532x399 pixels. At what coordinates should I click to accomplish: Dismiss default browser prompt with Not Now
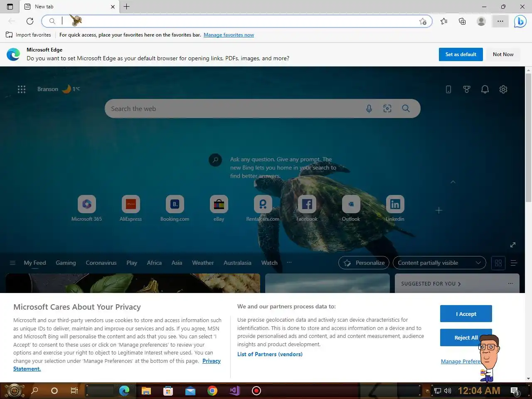(x=503, y=54)
